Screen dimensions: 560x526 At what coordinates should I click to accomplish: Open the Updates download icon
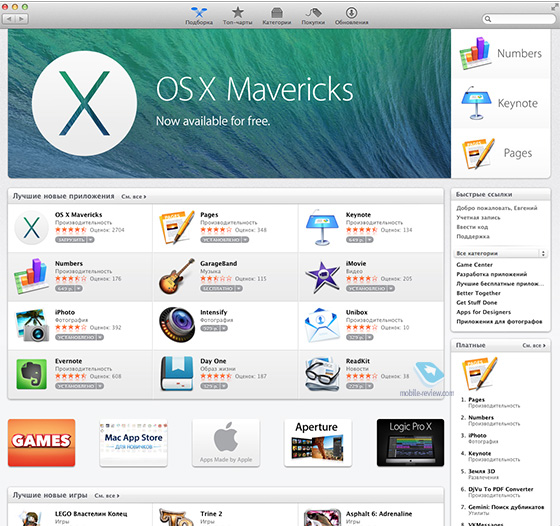(x=351, y=16)
